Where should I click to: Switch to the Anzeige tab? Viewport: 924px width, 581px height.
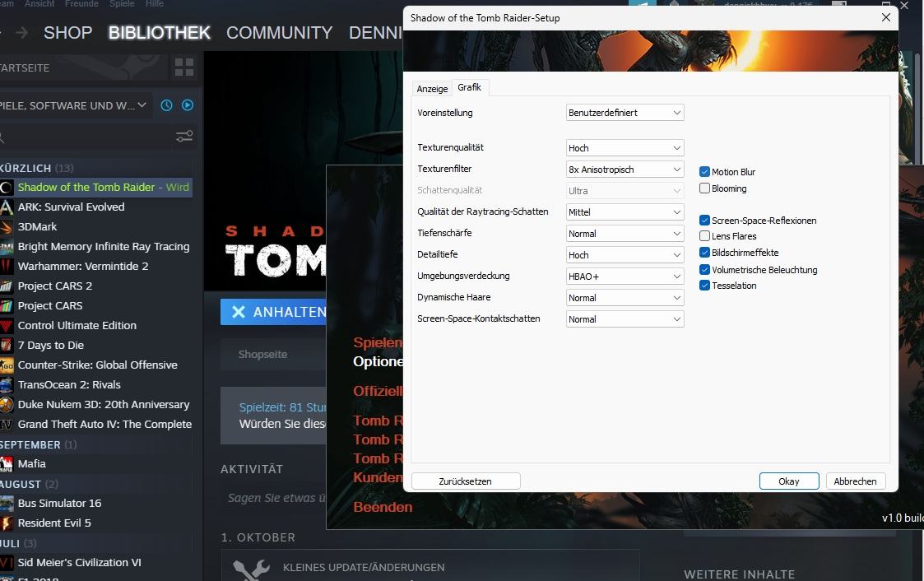pyautogui.click(x=432, y=89)
